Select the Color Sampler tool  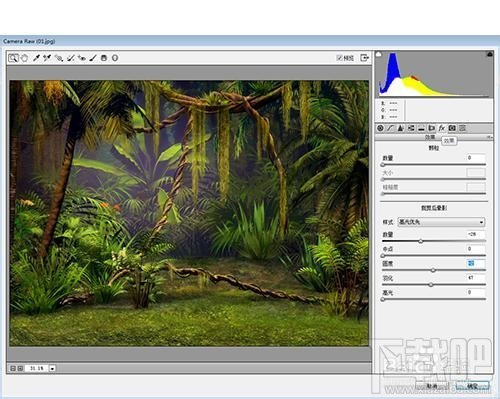[47, 58]
